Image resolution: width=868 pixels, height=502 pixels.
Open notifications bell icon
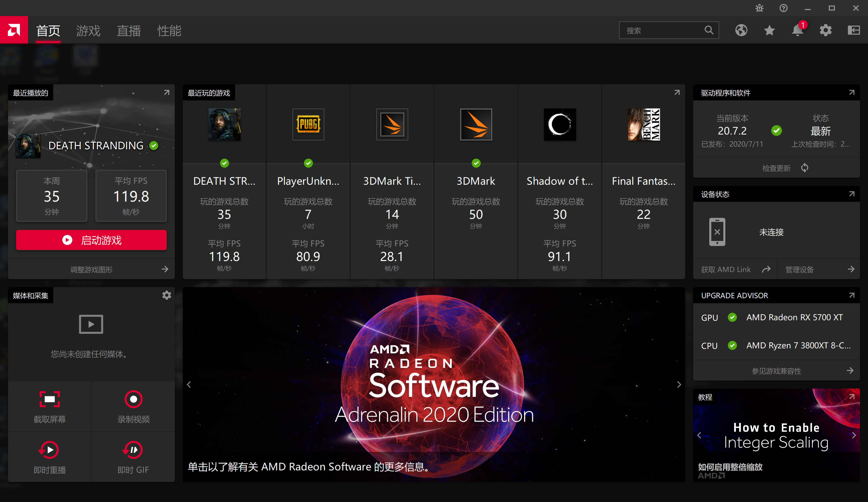(x=797, y=30)
